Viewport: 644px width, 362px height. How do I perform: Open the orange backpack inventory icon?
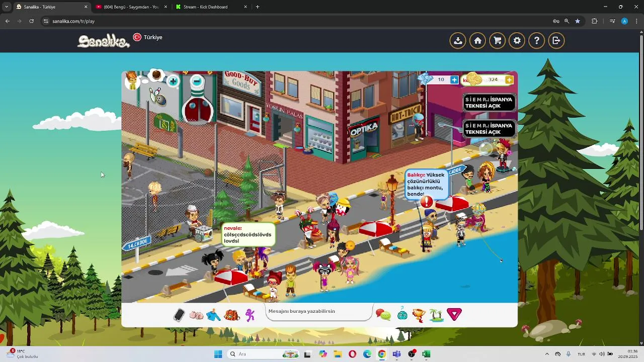[231, 315]
